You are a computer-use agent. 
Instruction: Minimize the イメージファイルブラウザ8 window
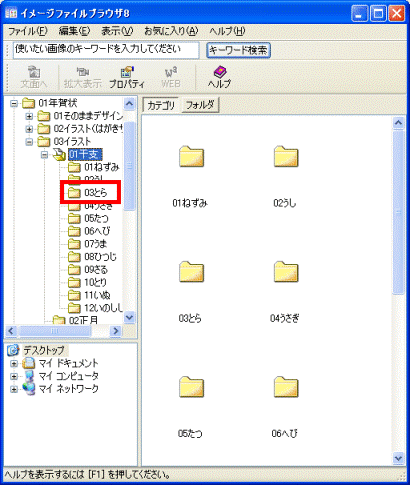coord(359,14)
